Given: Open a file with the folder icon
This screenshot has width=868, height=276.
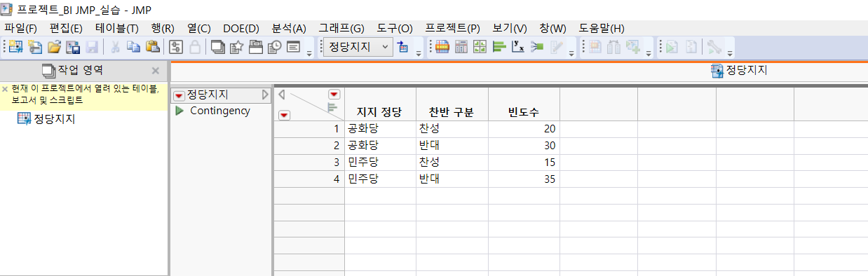Looking at the screenshot, I should 54,47.
